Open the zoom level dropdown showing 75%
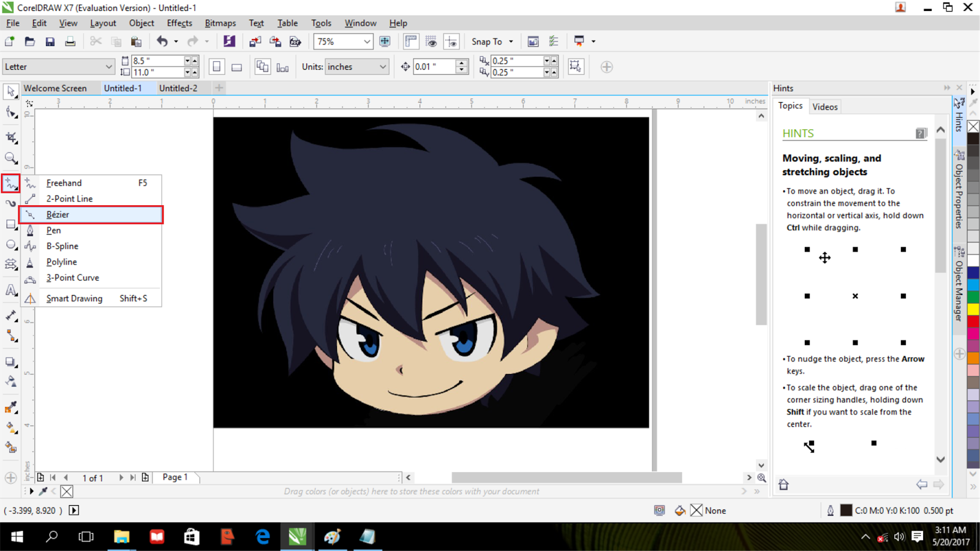 coord(366,42)
